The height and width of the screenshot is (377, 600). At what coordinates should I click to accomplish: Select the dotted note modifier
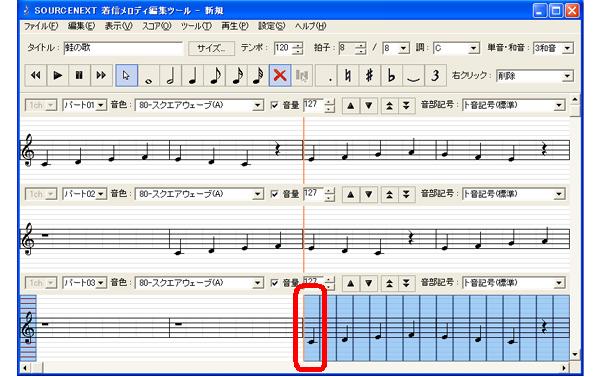coord(326,75)
